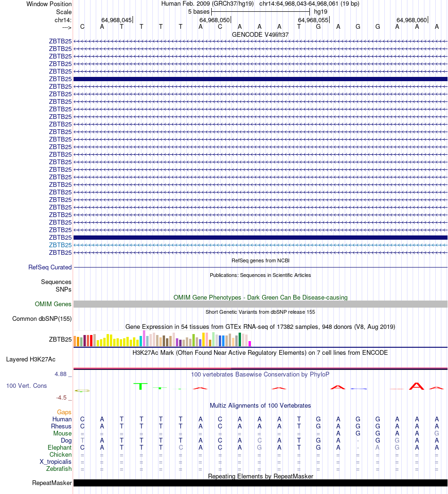Open Multiz Alignments of 100 Vertebrates title

pos(260,405)
